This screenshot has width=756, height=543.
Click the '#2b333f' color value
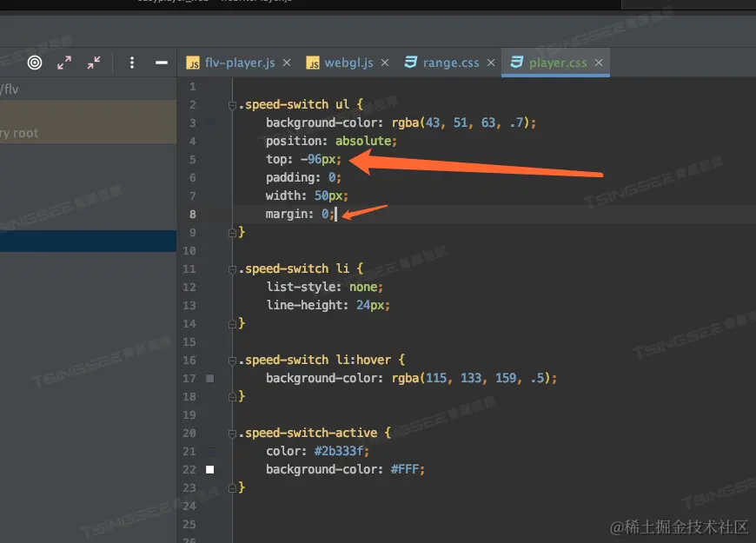click(339, 452)
